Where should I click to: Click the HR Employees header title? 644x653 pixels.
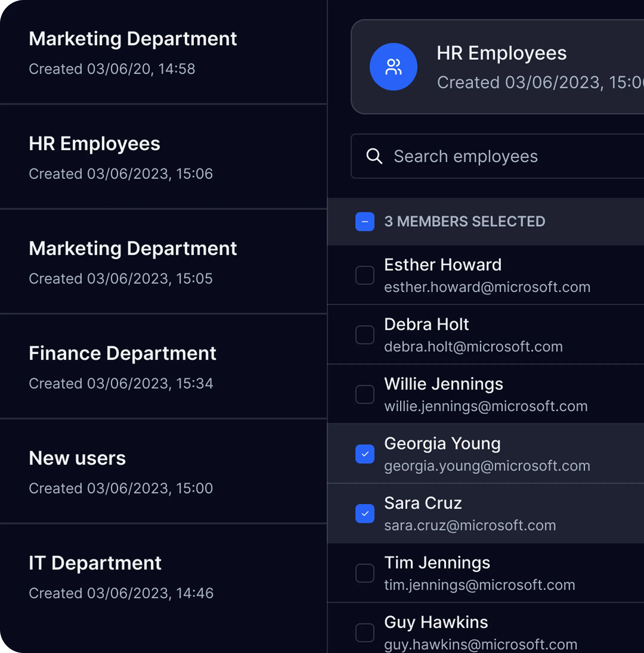(x=501, y=53)
